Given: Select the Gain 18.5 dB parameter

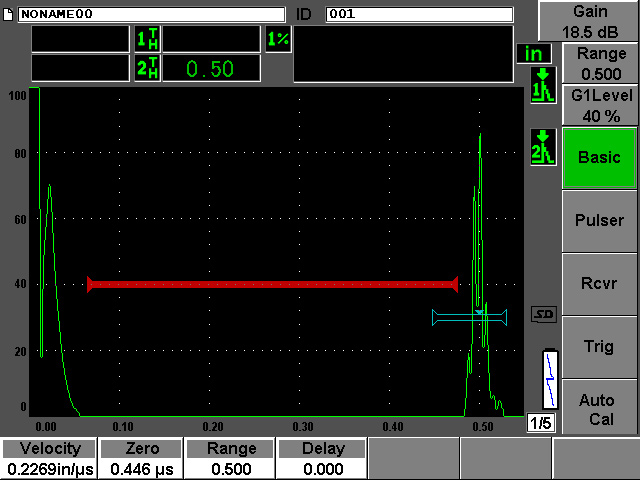Looking at the screenshot, I should [599, 20].
